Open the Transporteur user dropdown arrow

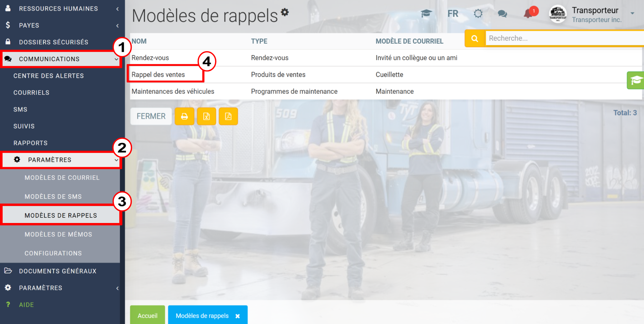click(x=633, y=13)
